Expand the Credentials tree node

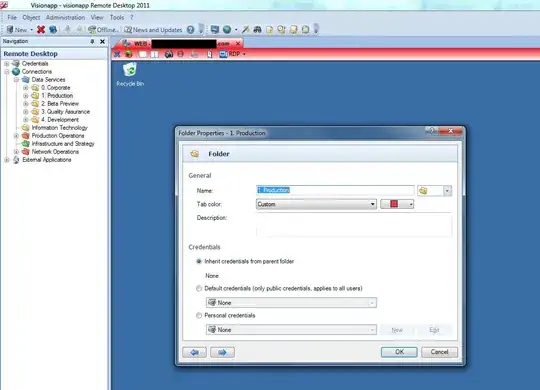(x=7, y=64)
